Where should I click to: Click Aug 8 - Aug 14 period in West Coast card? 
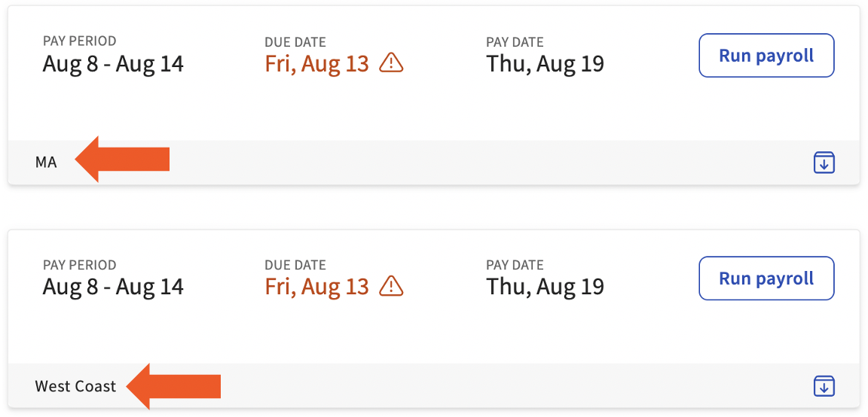tap(113, 287)
